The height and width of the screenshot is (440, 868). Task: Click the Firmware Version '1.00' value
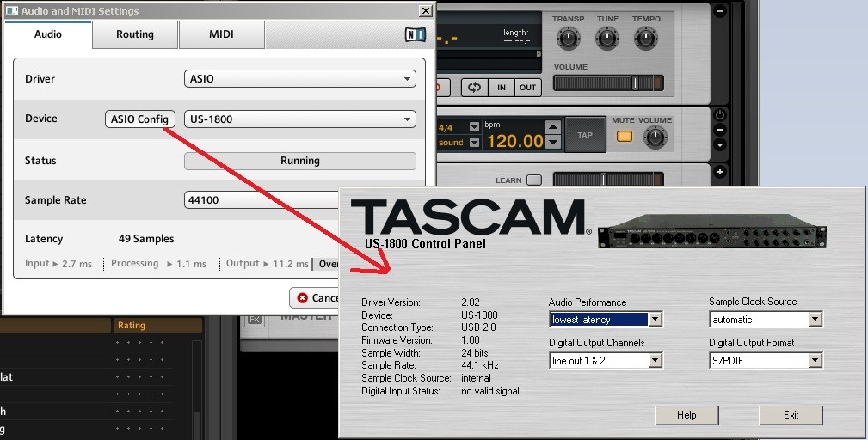pos(470,340)
